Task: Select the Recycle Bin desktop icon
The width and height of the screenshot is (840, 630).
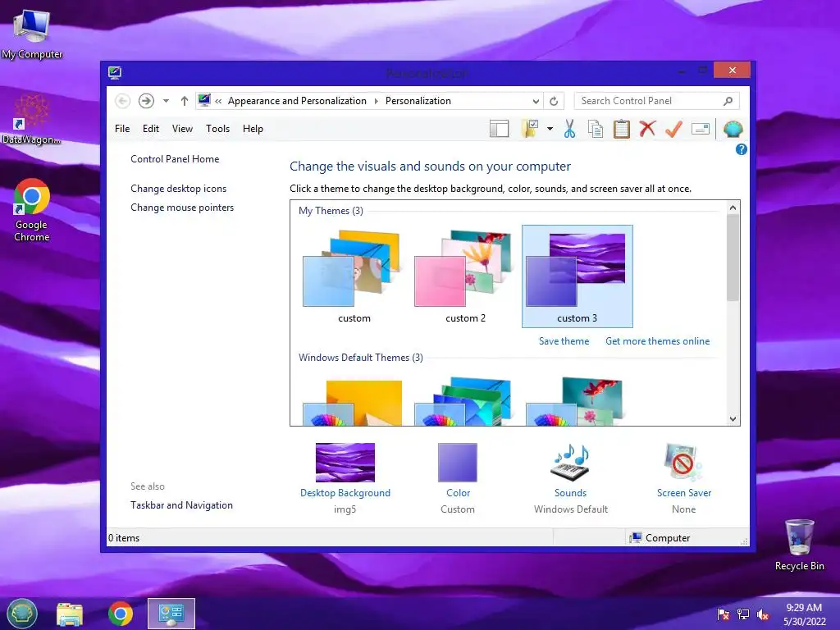Action: pyautogui.click(x=799, y=545)
